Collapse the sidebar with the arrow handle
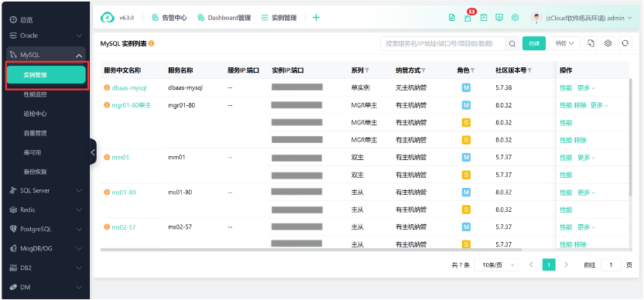The width and height of the screenshot is (644, 300). pyautogui.click(x=93, y=152)
